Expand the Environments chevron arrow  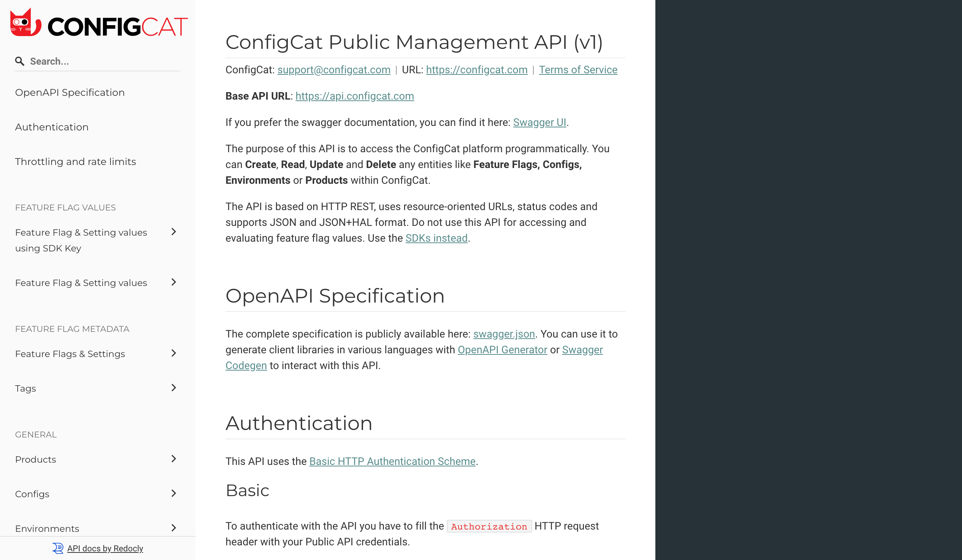tap(173, 528)
